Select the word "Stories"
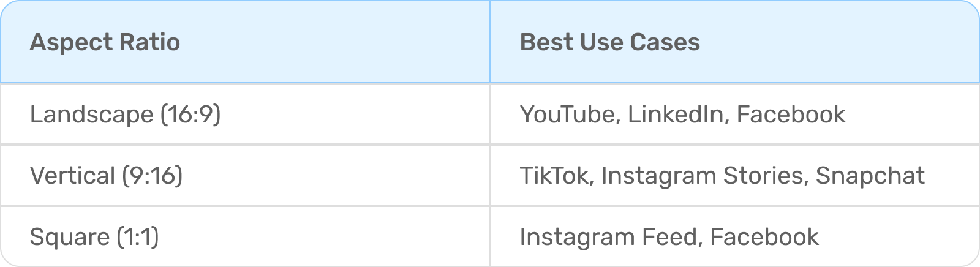 (x=763, y=176)
